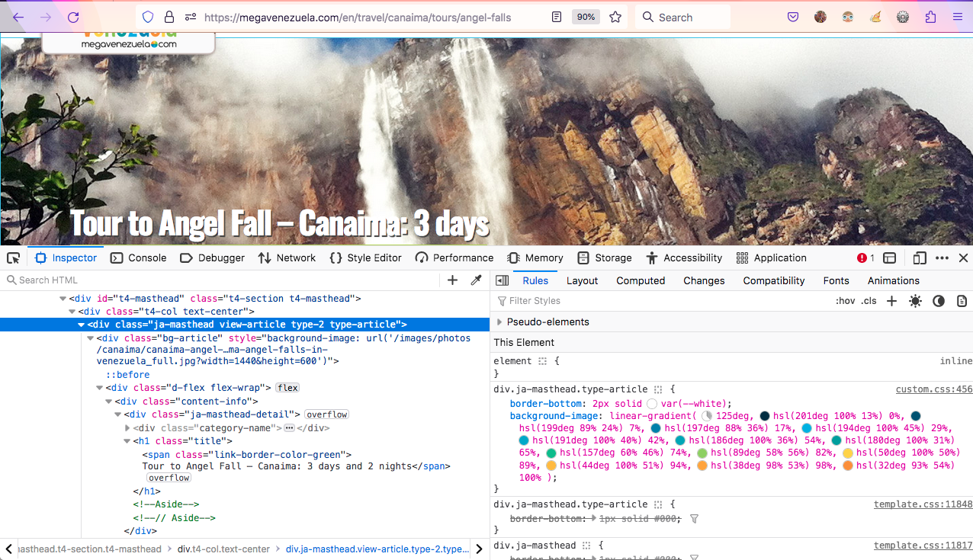This screenshot has width=973, height=560.
Task: Save page to Pocket
Action: click(793, 17)
